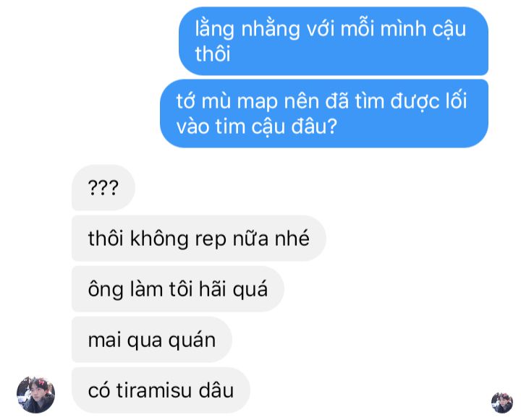Tap the small read-receipt avatar

502,403
